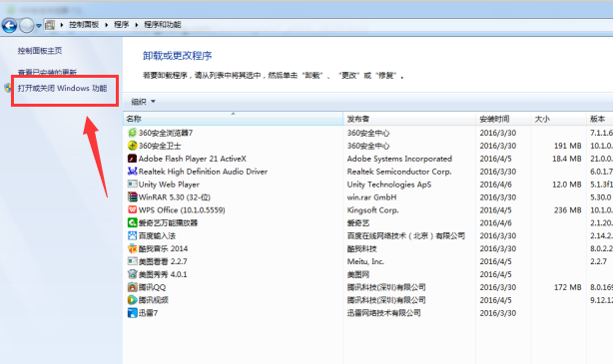
Task: Click the 191 MB size cell
Action: click(568, 146)
